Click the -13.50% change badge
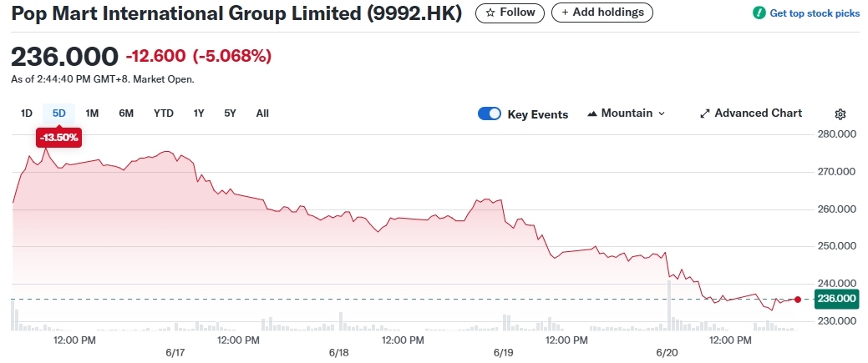868x363 pixels. [58, 138]
